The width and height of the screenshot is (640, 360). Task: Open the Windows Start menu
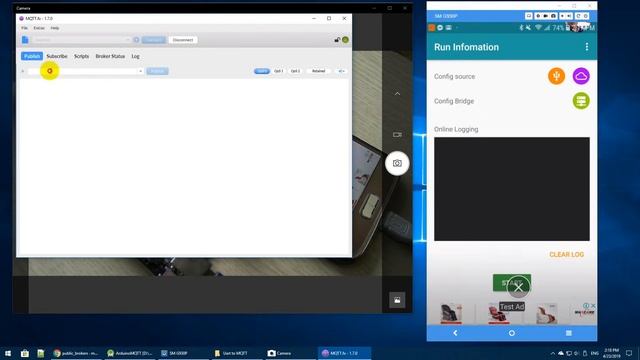[8, 353]
